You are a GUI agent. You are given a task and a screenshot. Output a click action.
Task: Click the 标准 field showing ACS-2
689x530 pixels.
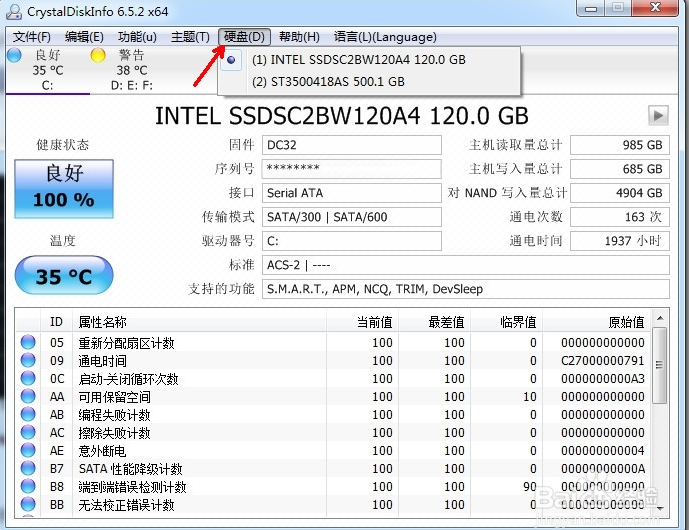click(466, 265)
